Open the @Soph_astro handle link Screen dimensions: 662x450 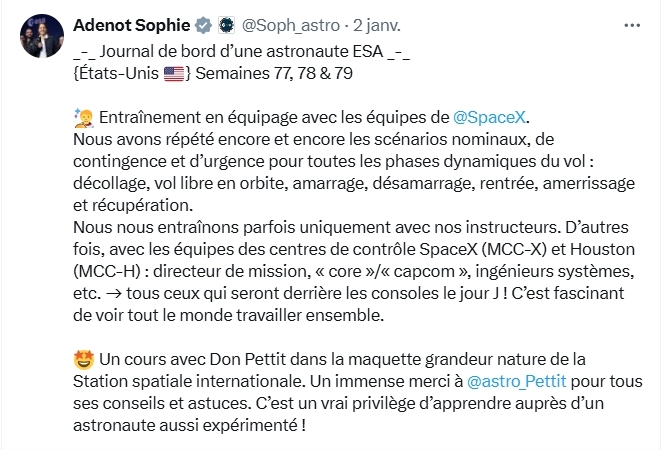290,26
